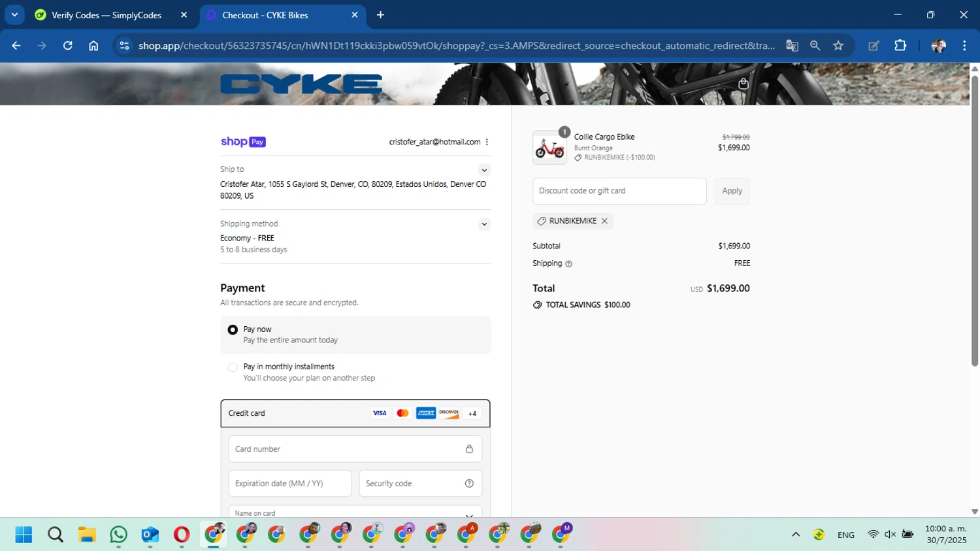Viewport: 980px width, 551px height.
Task: Open a new browser tab
Action: coord(381,15)
